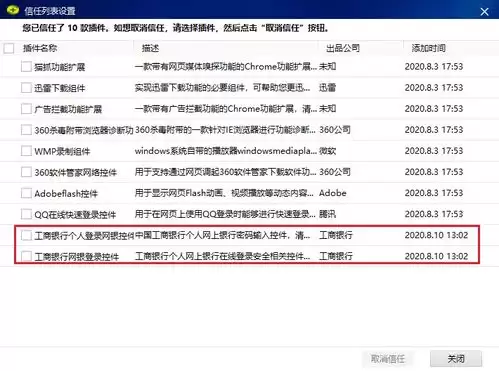This screenshot has height=371, width=499.
Task: Click the 取消信任 button
Action: point(388,359)
